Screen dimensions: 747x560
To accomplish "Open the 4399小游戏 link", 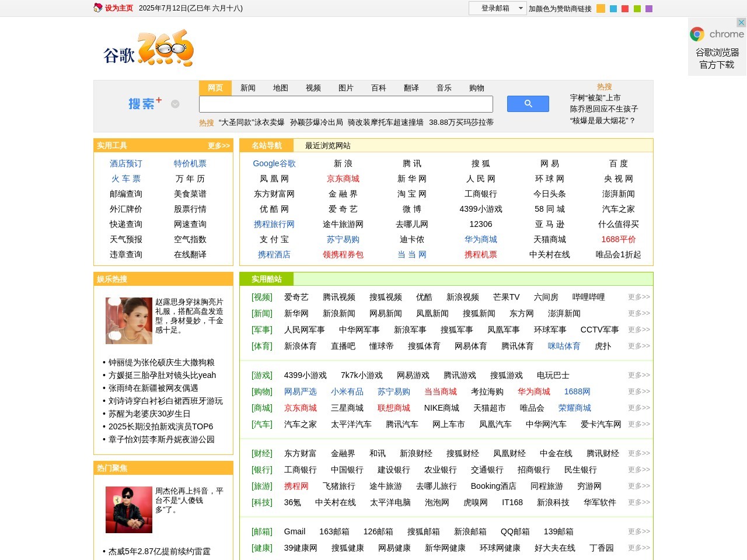I will [306, 375].
